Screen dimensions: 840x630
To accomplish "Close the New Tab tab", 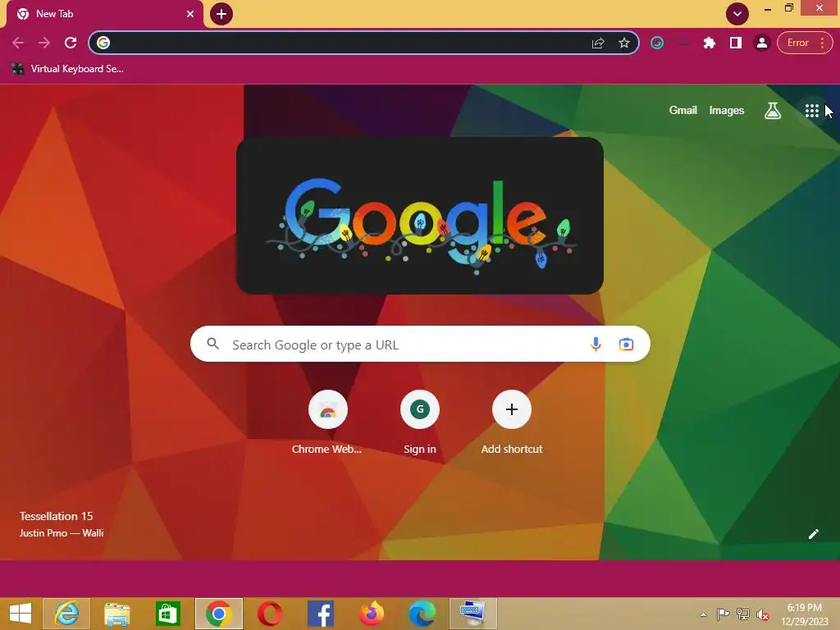I will (190, 14).
